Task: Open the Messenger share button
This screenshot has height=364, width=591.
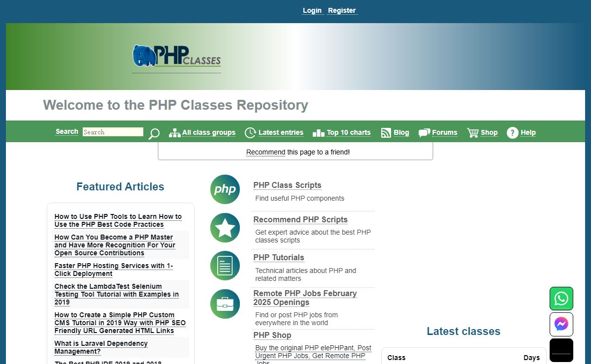Action: 561,324
